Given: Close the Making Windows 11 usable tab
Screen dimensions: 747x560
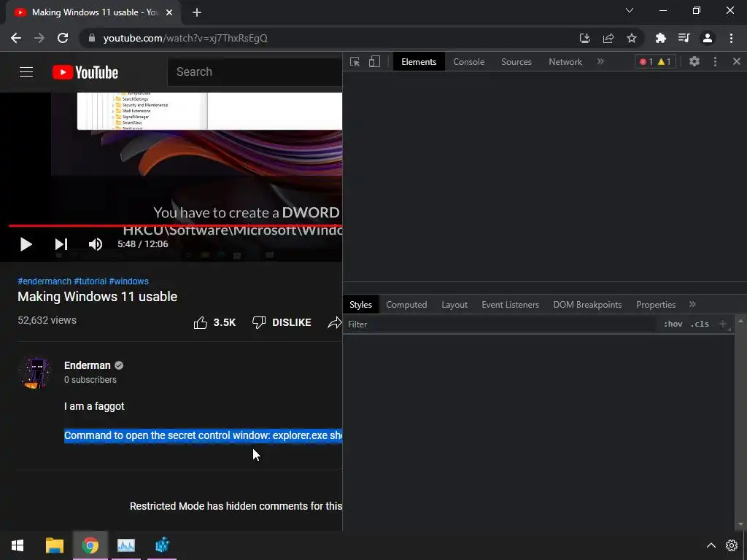Looking at the screenshot, I should [169, 12].
